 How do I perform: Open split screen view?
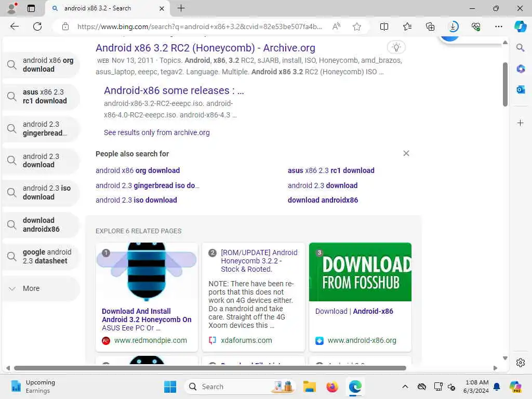click(384, 26)
